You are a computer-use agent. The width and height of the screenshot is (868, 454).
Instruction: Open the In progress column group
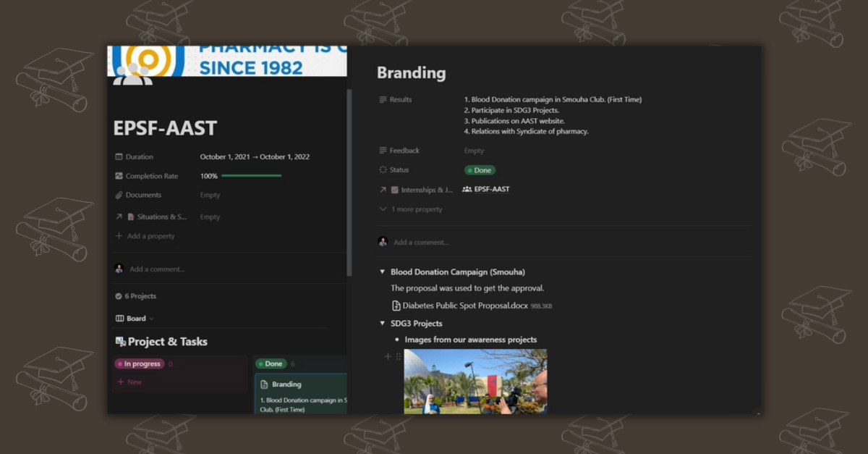pos(140,363)
